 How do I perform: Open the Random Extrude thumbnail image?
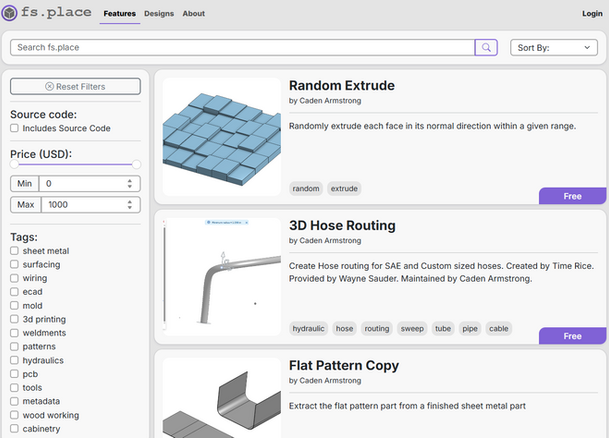pyautogui.click(x=222, y=137)
